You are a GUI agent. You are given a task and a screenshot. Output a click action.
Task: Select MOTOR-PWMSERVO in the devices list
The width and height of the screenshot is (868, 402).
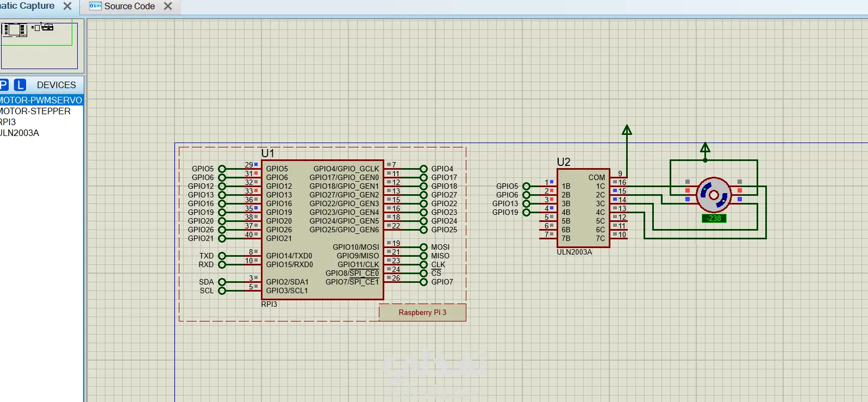[41, 100]
